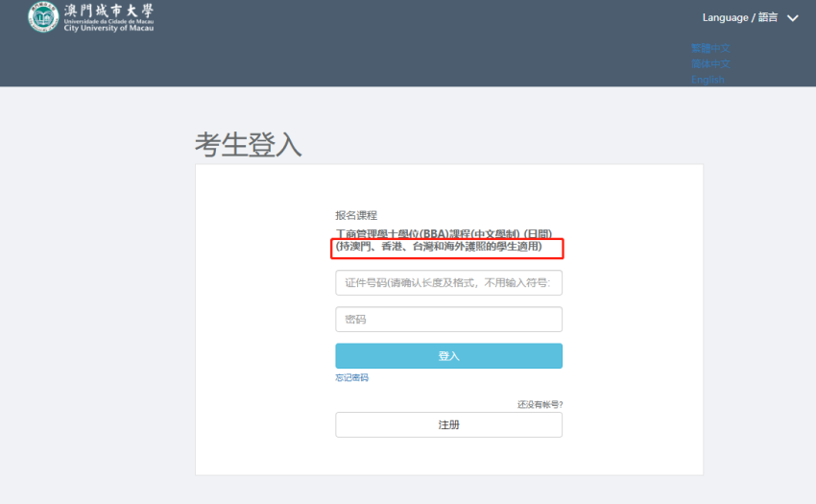Open the 忘记密码 forgot password link
The height and width of the screenshot is (504, 816).
351,377
